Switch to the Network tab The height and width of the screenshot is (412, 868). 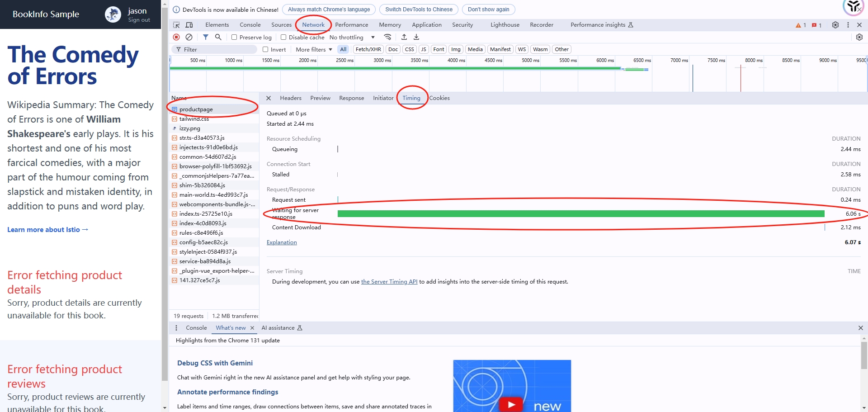[313, 25]
